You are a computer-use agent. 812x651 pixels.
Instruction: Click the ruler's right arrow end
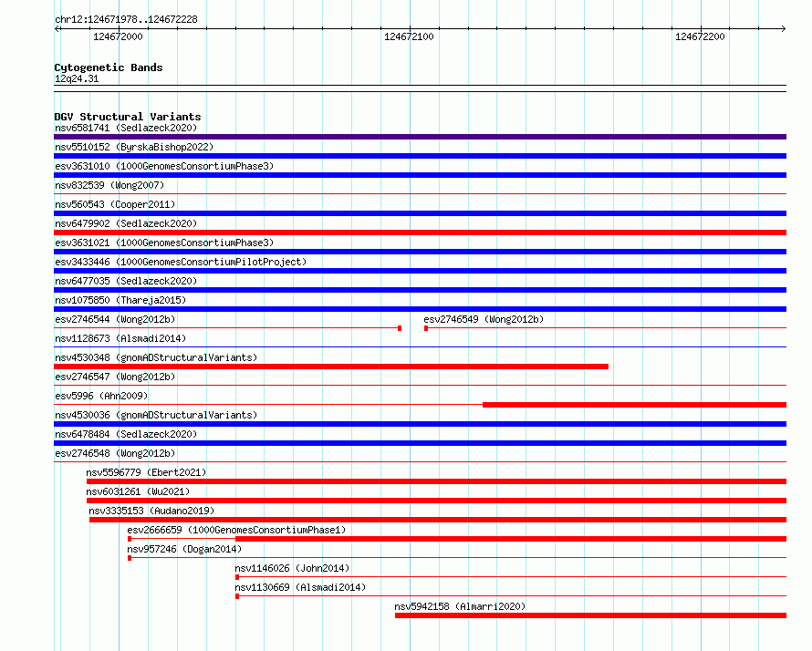click(x=784, y=28)
